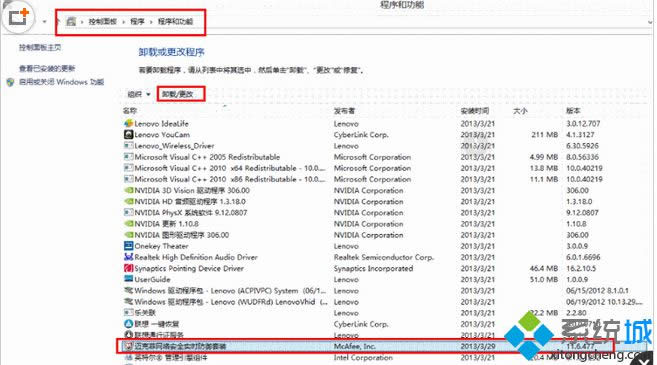Click the version value '3.0.12.707'
The image size is (657, 365).
pos(583,124)
